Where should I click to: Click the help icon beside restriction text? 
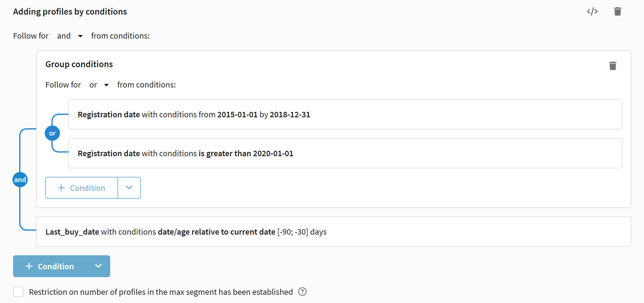pos(302,292)
